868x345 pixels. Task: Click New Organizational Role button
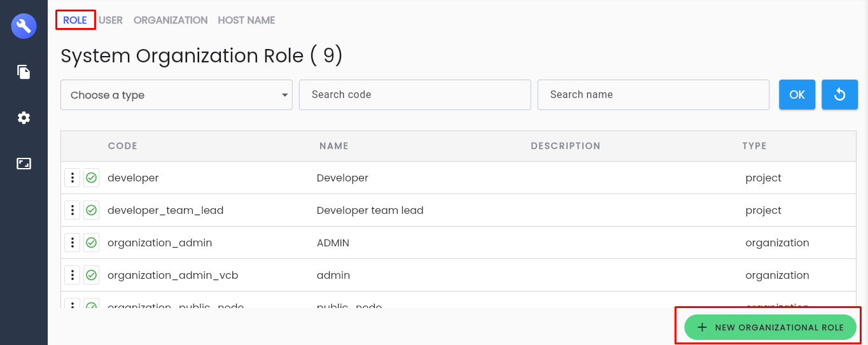tap(770, 327)
